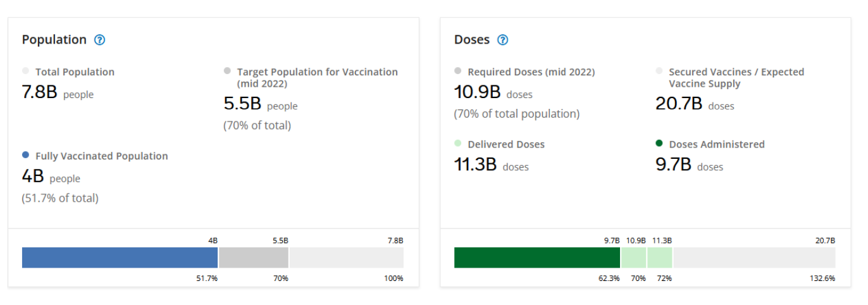868x305 pixels.
Task: Click the gray Required Doses legend dot
Action: pyautogui.click(x=458, y=72)
